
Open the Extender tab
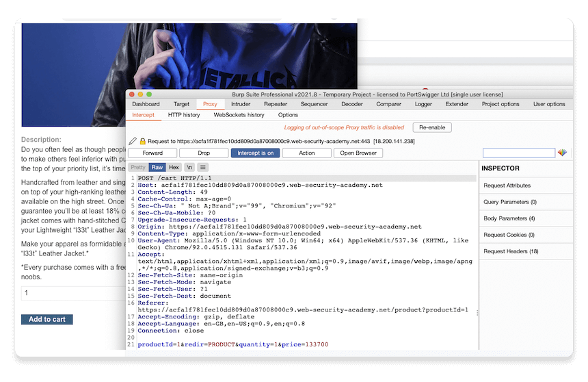457,104
